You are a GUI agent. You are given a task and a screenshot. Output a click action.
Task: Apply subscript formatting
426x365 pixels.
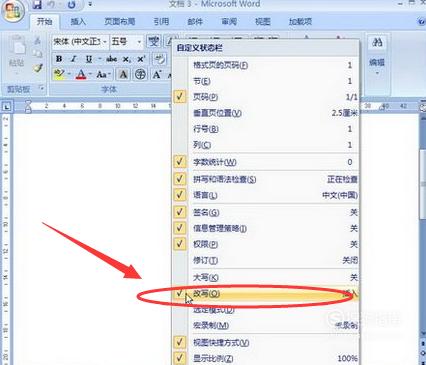pyautogui.click(x=127, y=59)
